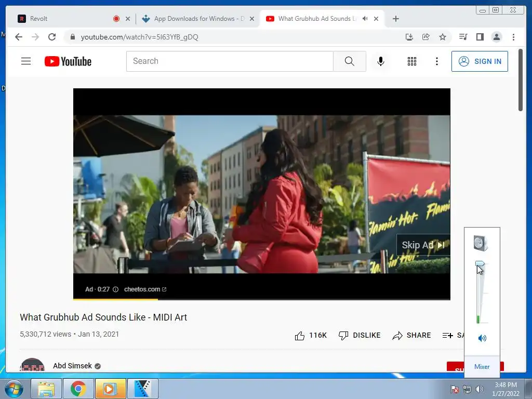Click the network tray icon

(x=467, y=389)
